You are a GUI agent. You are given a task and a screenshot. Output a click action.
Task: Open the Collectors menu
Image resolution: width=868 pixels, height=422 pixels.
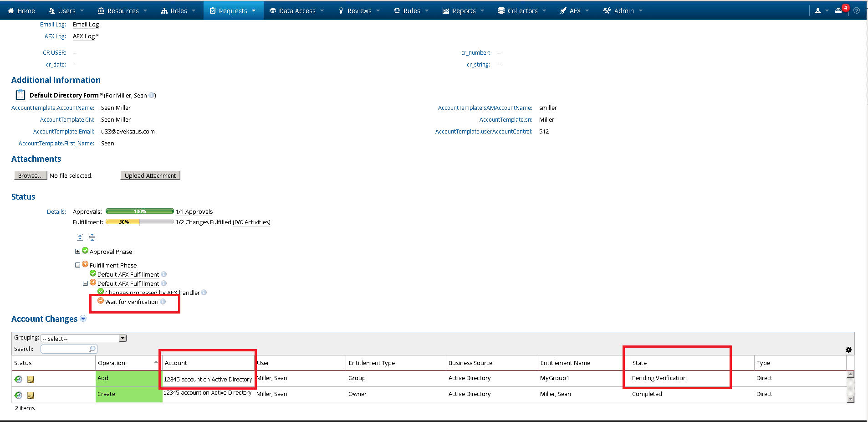tap(522, 10)
